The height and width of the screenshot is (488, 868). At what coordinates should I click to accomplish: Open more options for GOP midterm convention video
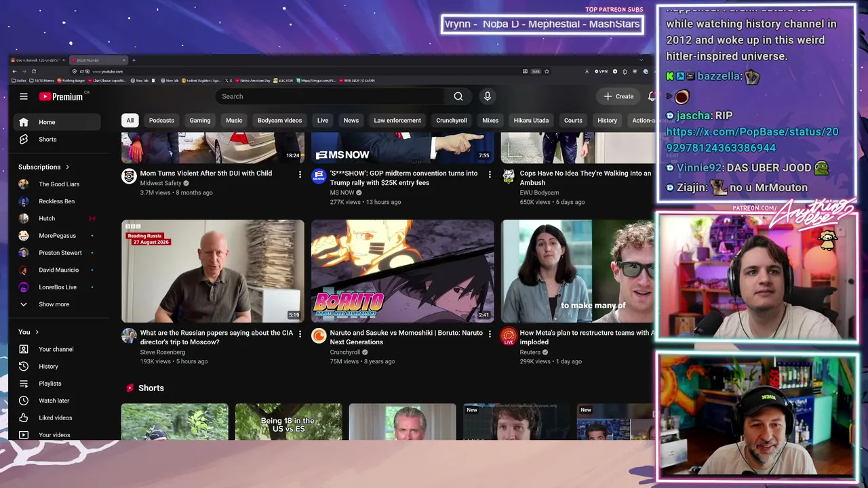click(x=490, y=174)
